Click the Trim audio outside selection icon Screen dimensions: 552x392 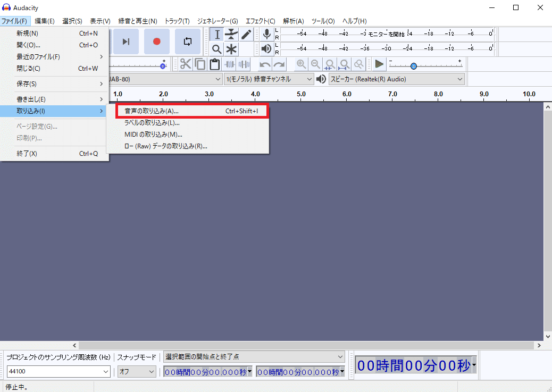click(230, 64)
